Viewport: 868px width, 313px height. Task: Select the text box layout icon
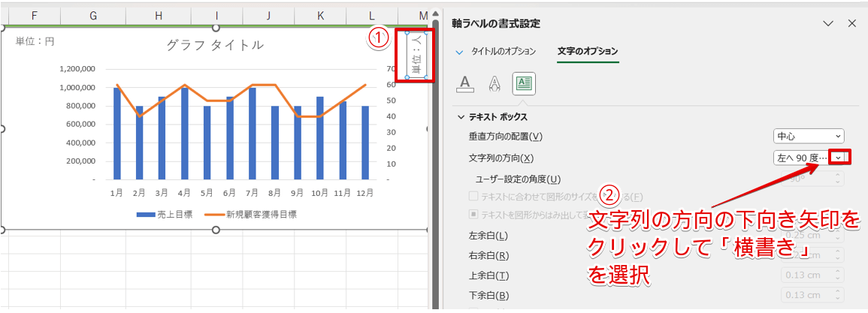(524, 83)
